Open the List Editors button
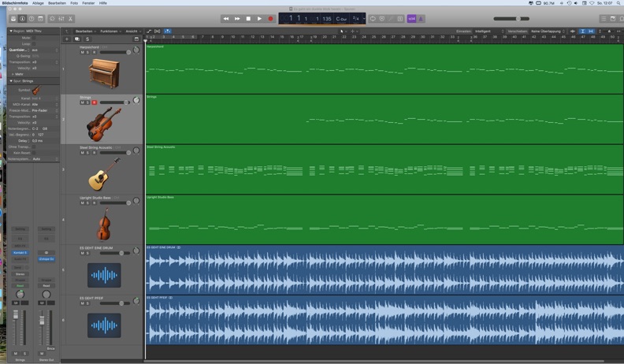The height and width of the screenshot is (364, 624). 604,19
